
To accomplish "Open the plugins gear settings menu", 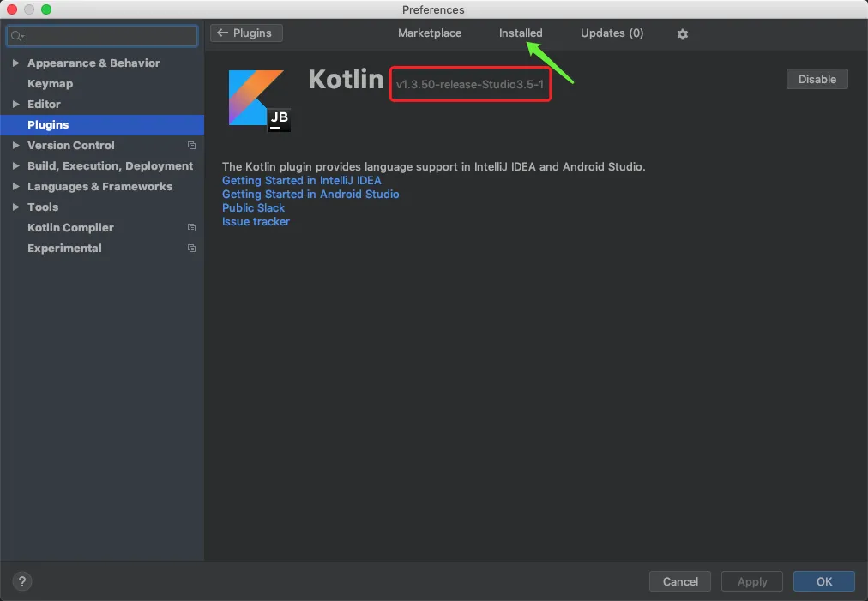I will [682, 33].
